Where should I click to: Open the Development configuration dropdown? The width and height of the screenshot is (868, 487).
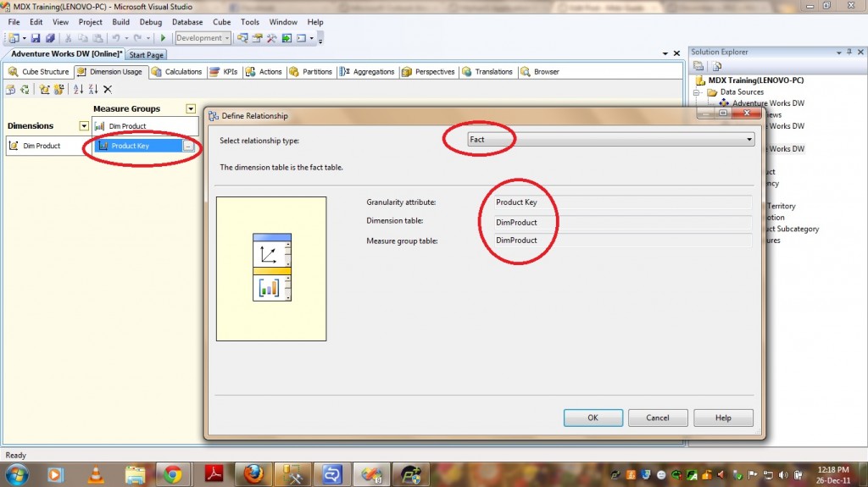click(203, 38)
